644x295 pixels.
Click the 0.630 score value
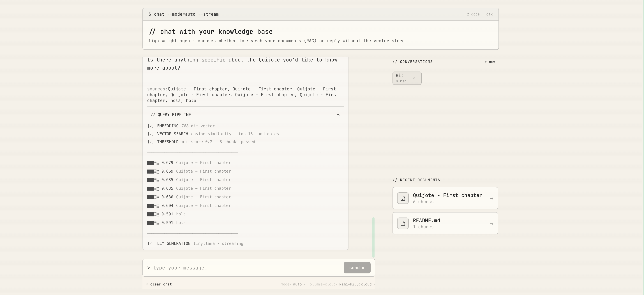167,197
